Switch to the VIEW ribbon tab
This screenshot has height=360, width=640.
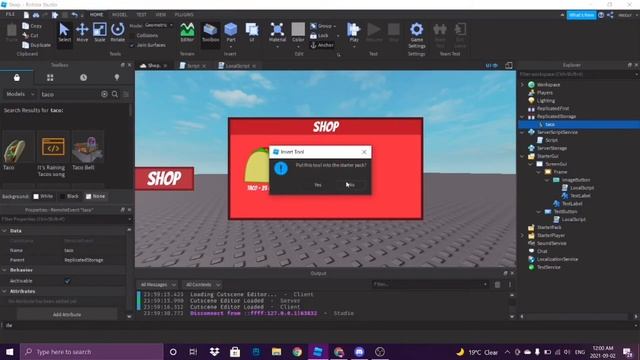[x=160, y=14]
